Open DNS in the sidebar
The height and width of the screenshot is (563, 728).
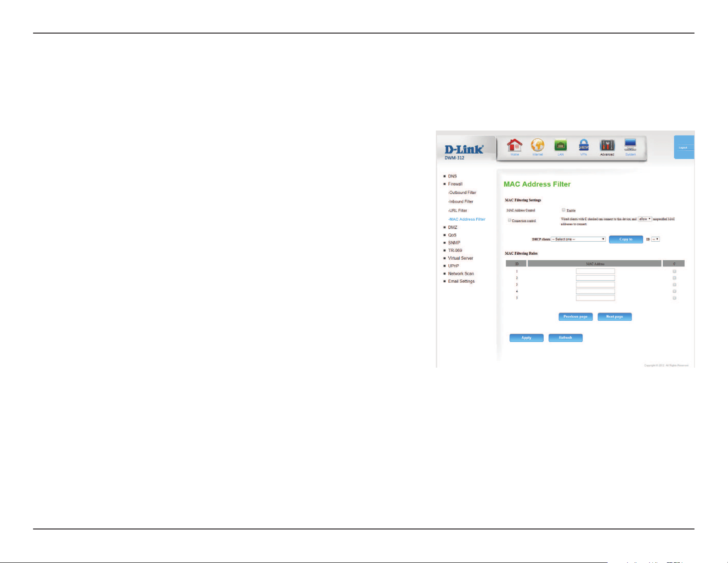pyautogui.click(x=452, y=176)
